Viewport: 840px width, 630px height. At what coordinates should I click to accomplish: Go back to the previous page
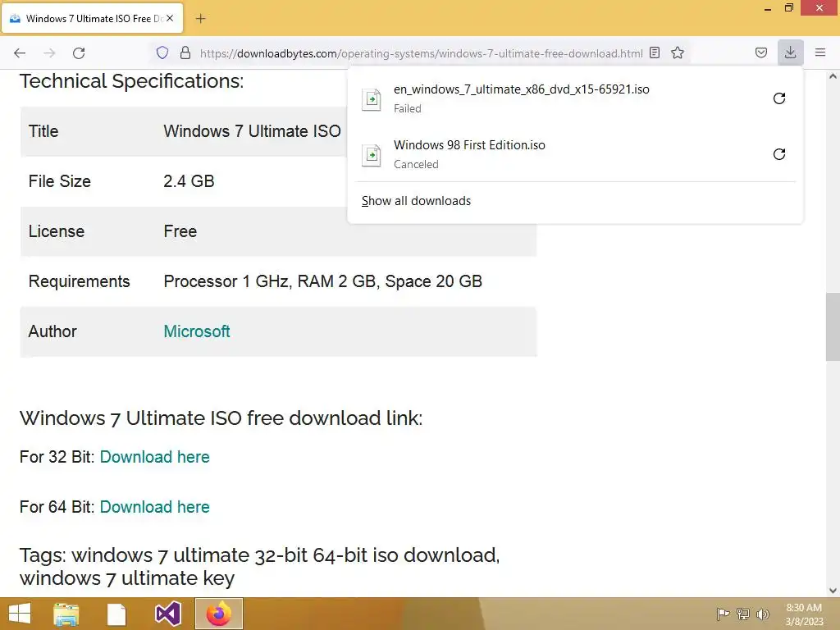tap(20, 53)
